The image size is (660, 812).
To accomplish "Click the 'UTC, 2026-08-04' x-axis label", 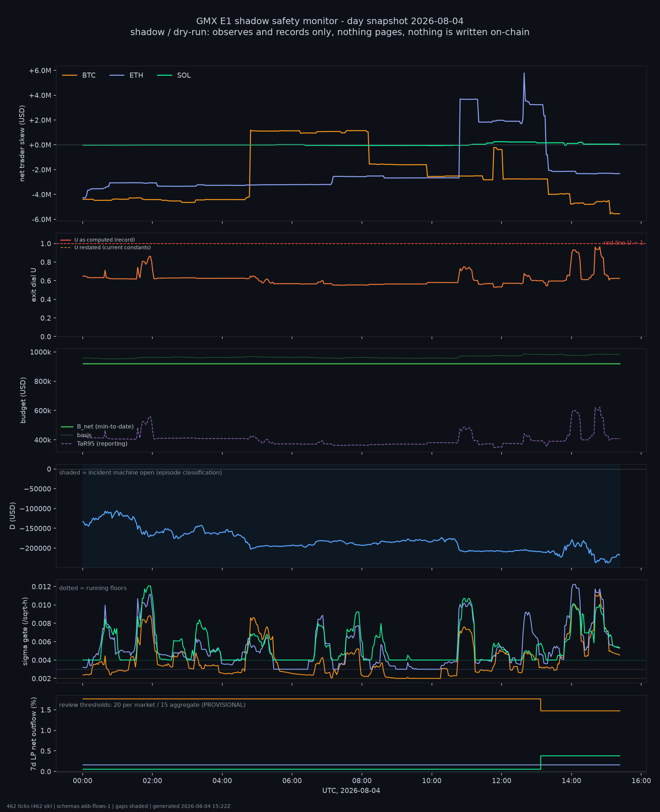I will pos(351,790).
